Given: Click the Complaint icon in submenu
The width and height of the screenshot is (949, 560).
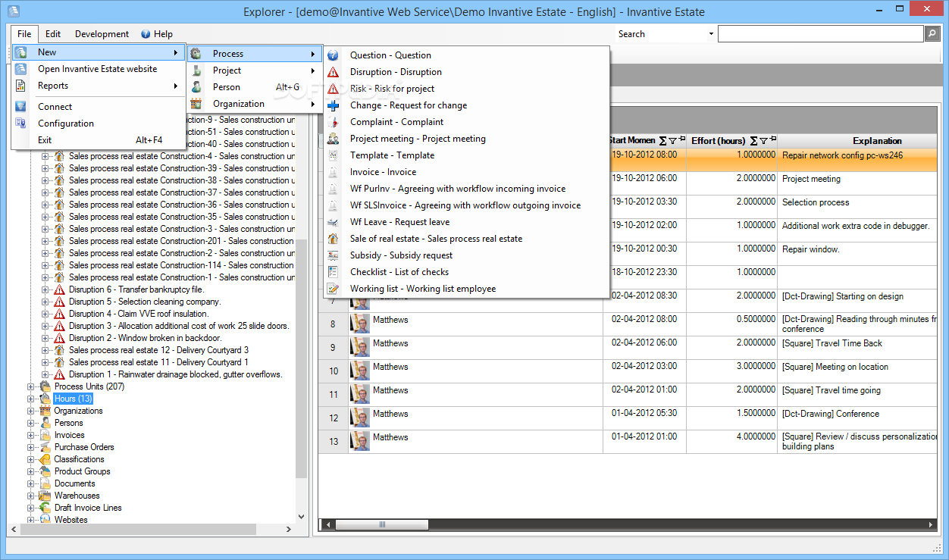Looking at the screenshot, I should pyautogui.click(x=333, y=122).
